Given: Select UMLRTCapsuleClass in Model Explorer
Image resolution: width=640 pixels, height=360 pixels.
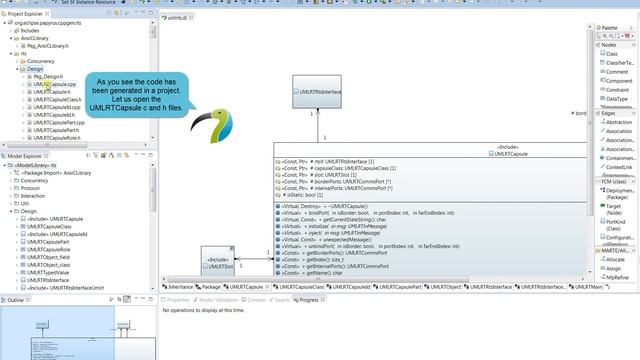Looking at the screenshot, I should tap(49, 227).
